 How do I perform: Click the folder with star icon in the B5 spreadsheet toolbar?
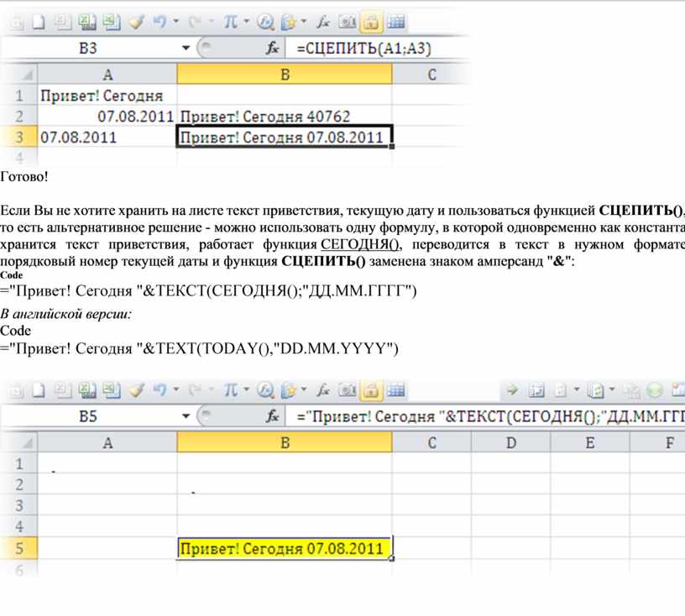288,390
